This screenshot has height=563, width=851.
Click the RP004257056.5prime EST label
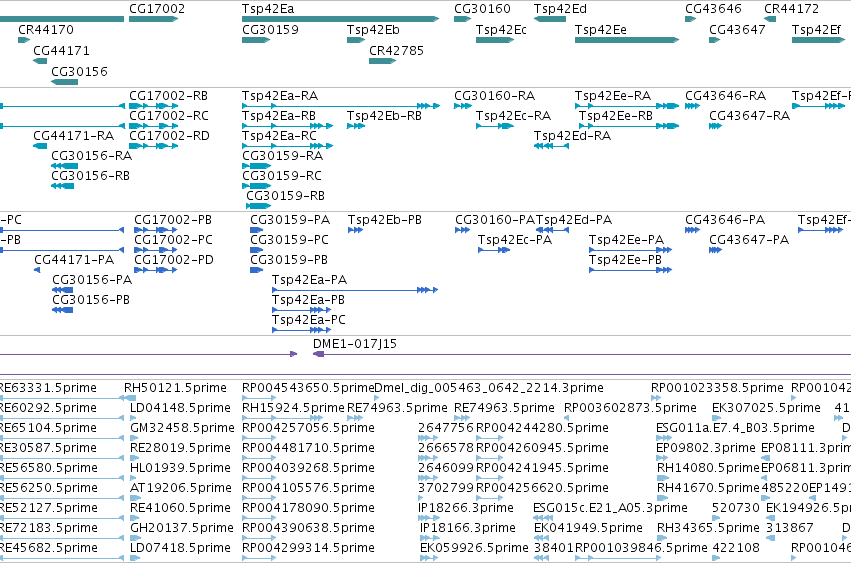click(308, 428)
